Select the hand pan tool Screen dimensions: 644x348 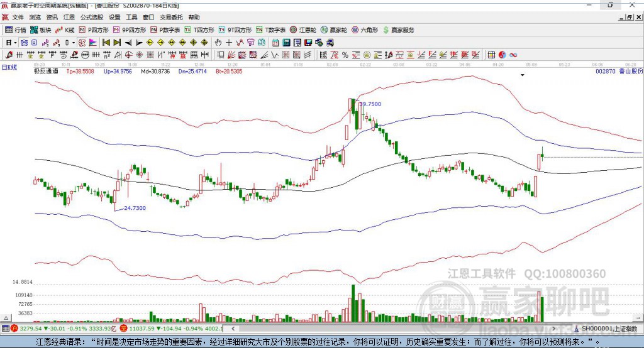tap(218, 43)
